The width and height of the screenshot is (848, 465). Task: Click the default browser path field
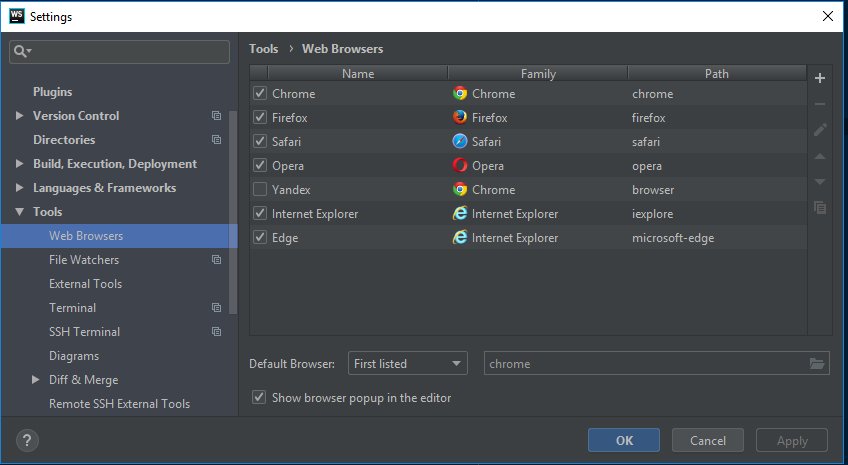[x=657, y=363]
